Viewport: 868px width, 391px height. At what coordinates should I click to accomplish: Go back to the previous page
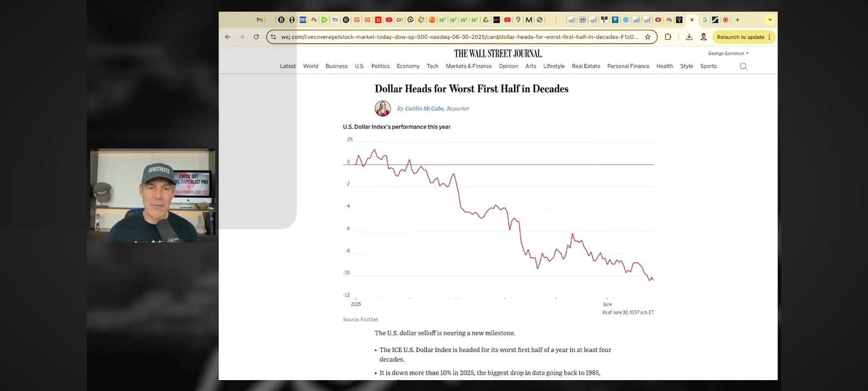(228, 37)
